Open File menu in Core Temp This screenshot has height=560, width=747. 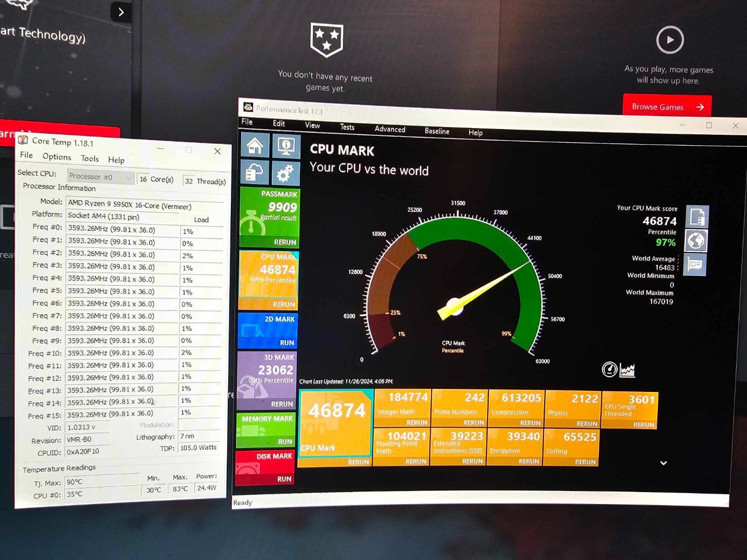tap(26, 155)
